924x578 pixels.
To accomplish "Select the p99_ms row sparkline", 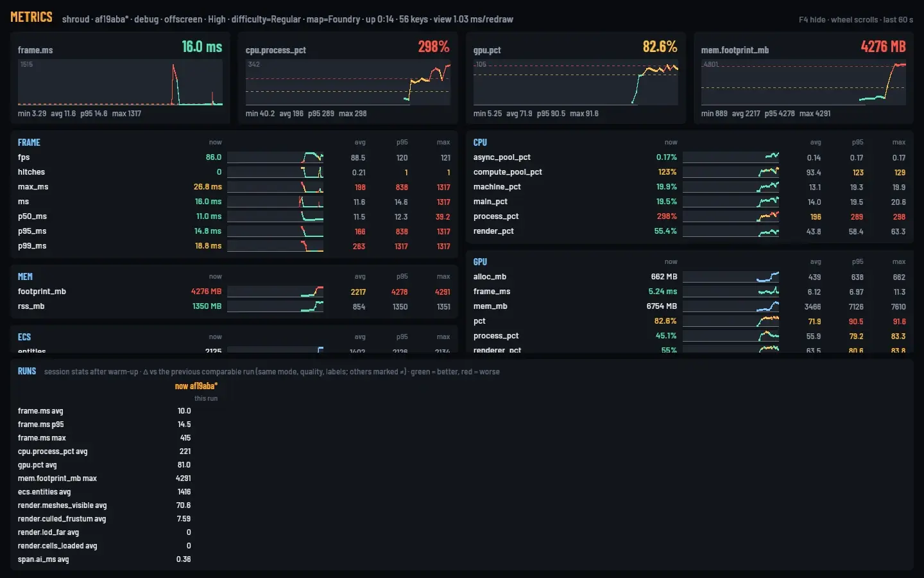I will 275,246.
